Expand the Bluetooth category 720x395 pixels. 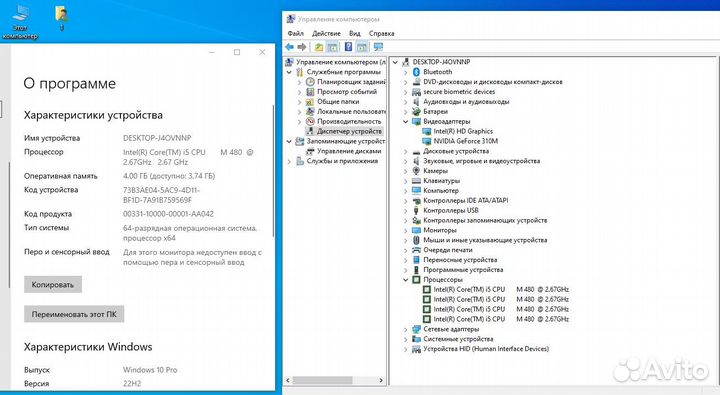click(x=405, y=72)
